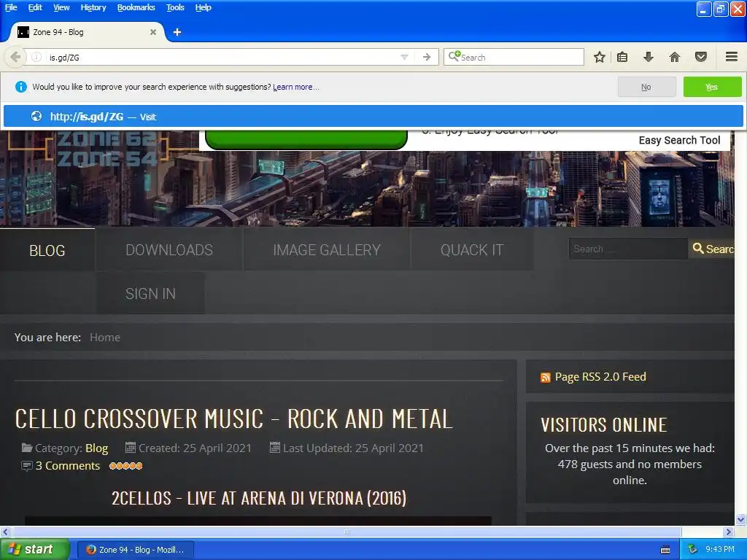The width and height of the screenshot is (747, 560).
Task: Open the QUACK IT navigation item
Action: [x=472, y=249]
